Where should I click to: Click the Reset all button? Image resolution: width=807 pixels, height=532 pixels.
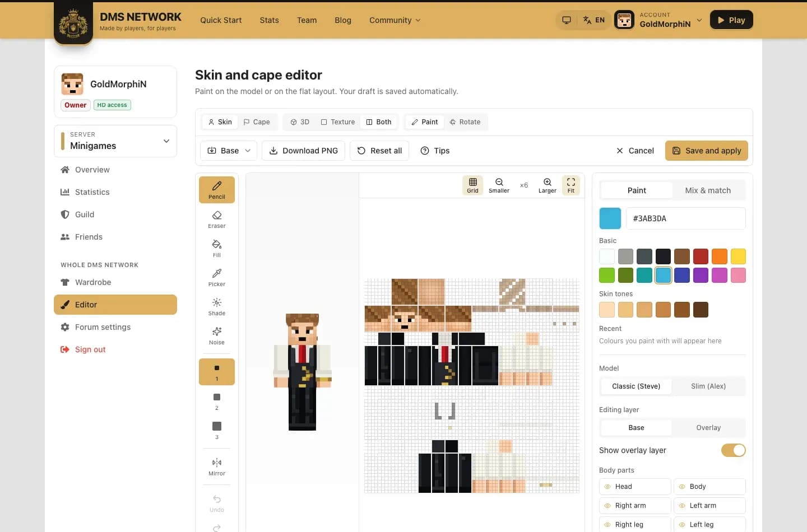click(379, 151)
